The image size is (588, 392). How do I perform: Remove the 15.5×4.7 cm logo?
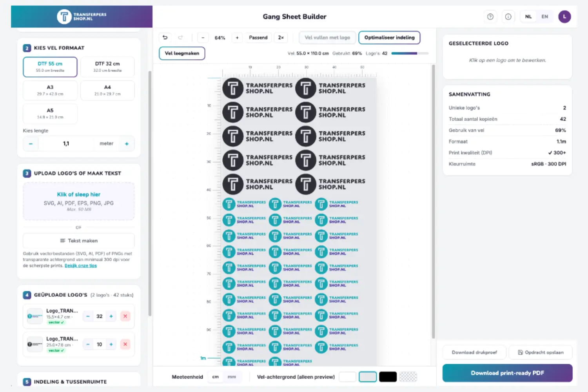125,316
